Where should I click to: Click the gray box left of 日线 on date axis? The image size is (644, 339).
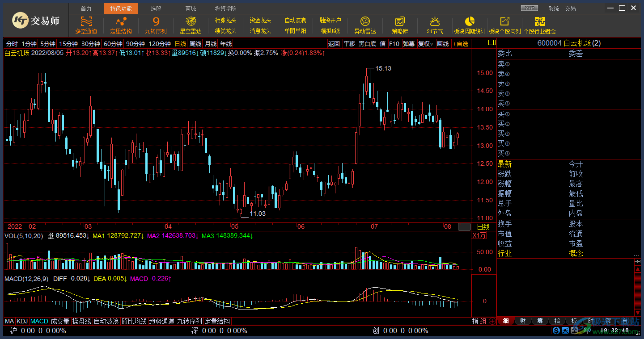pyautogui.click(x=464, y=227)
